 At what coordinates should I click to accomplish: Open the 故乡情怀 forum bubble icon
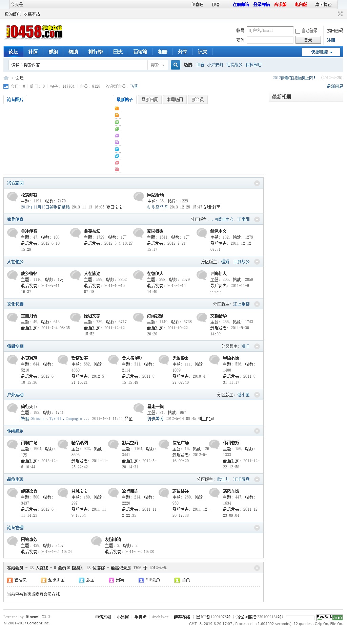pyautogui.click(x=13, y=275)
